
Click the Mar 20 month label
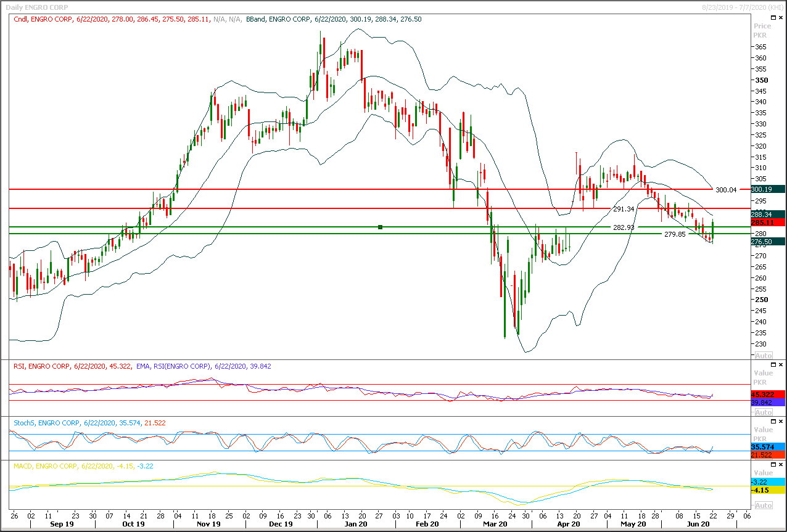click(496, 524)
